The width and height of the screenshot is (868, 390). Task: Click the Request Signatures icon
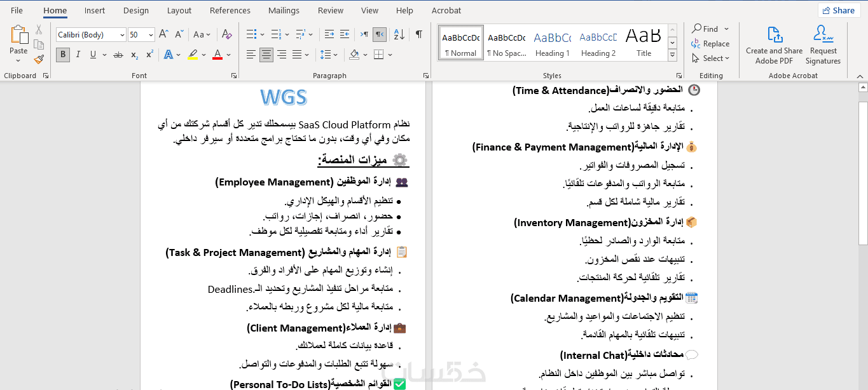pos(823,46)
